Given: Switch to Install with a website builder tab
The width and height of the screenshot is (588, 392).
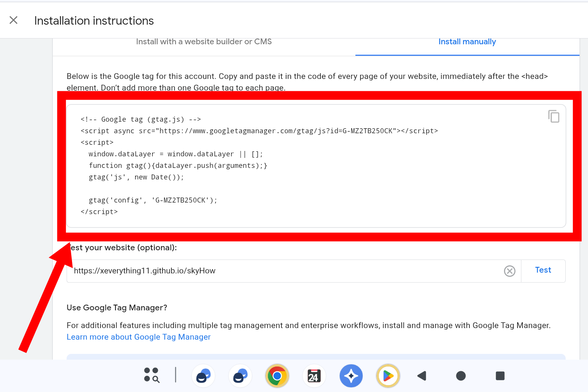Looking at the screenshot, I should (x=204, y=42).
